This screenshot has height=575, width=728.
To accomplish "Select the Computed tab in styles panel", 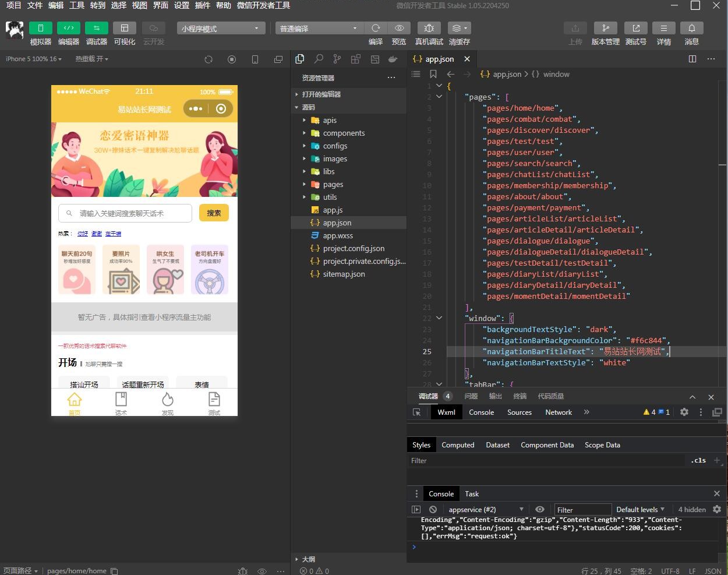I will coord(458,445).
